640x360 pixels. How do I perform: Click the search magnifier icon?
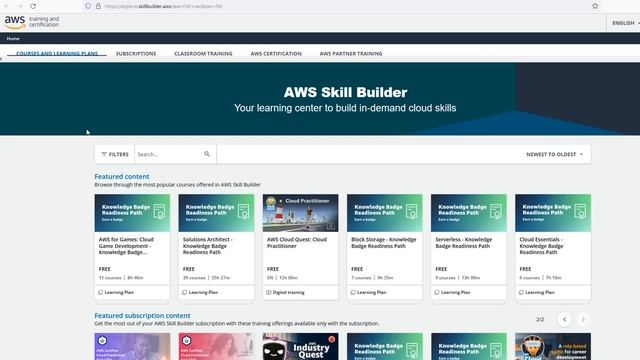[207, 154]
